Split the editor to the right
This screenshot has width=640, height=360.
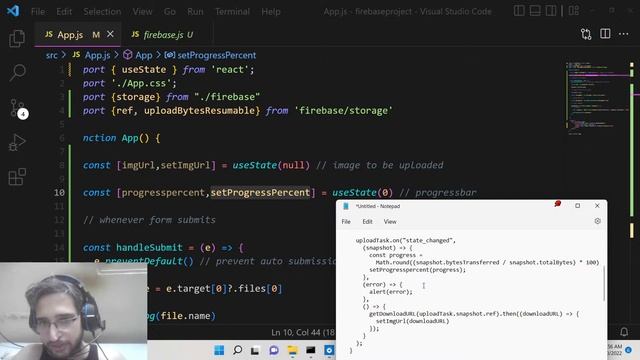[x=605, y=34]
